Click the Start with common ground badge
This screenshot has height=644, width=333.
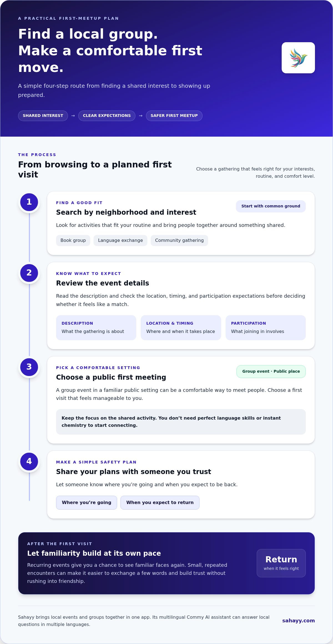click(x=271, y=206)
